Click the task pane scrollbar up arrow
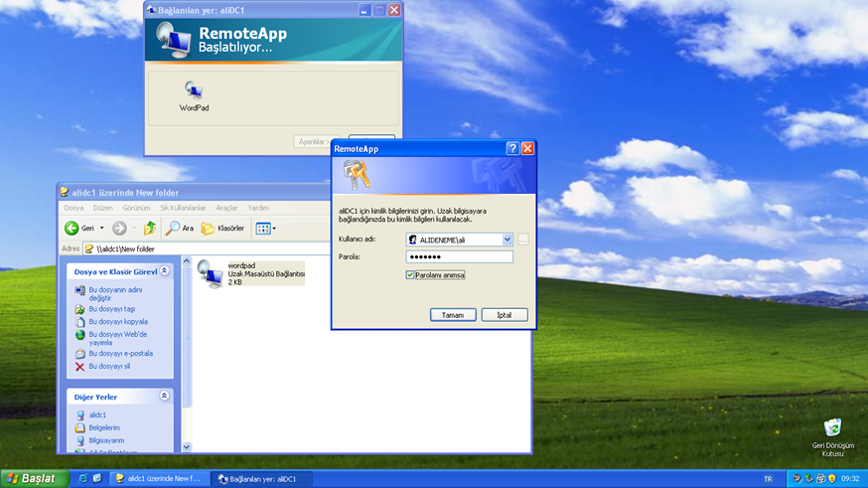 [x=187, y=260]
